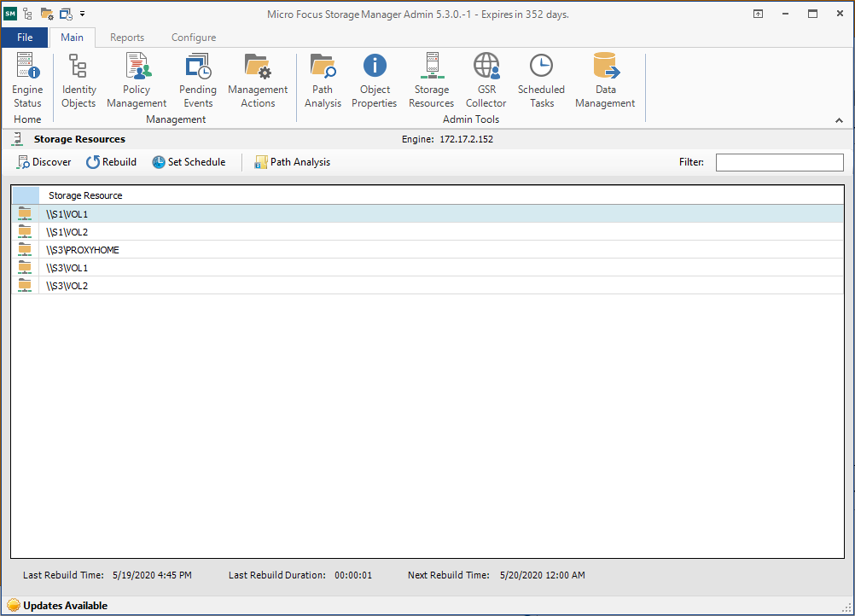855x616 pixels.
Task: Select the \\S3\VOL2 row
Action: [427, 286]
